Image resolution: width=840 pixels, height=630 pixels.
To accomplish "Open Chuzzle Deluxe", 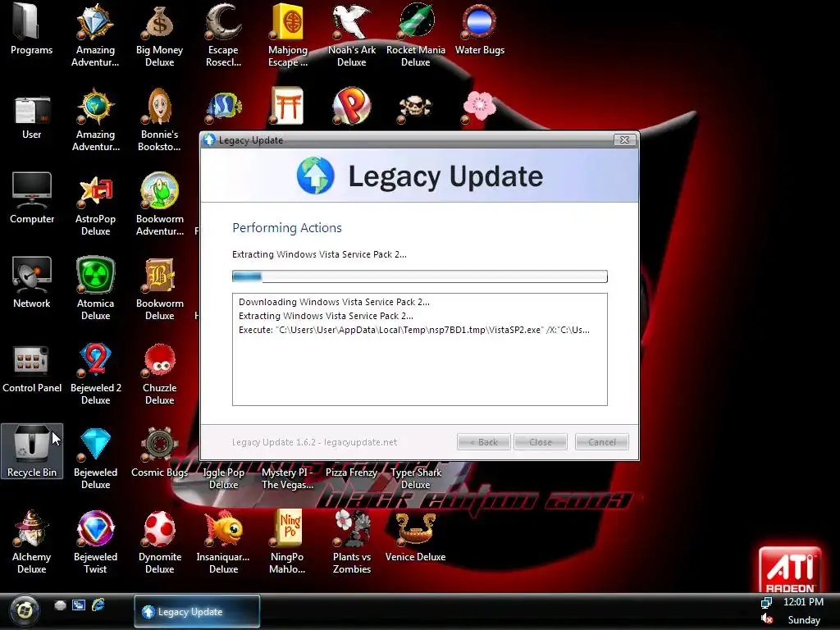I will point(159,373).
